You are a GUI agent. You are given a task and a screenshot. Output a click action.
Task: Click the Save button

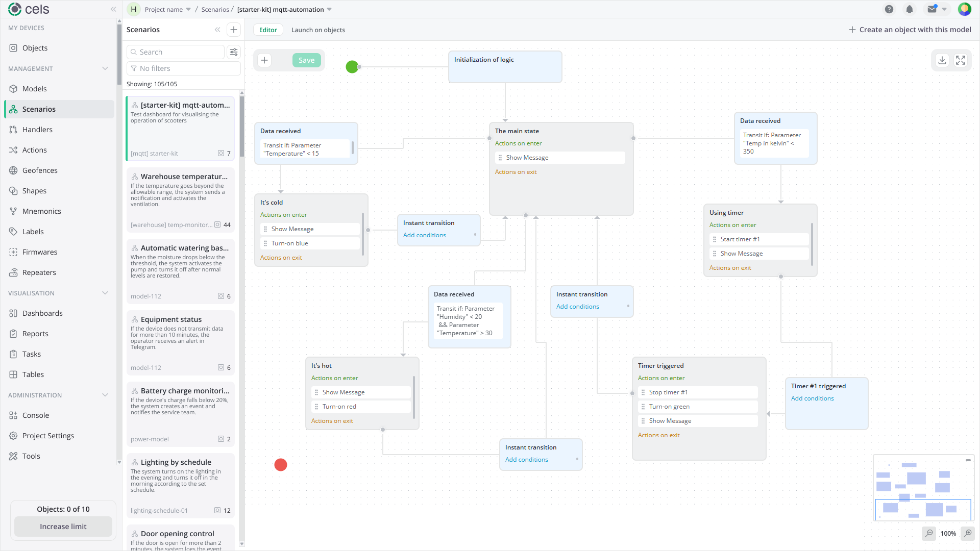306,60
